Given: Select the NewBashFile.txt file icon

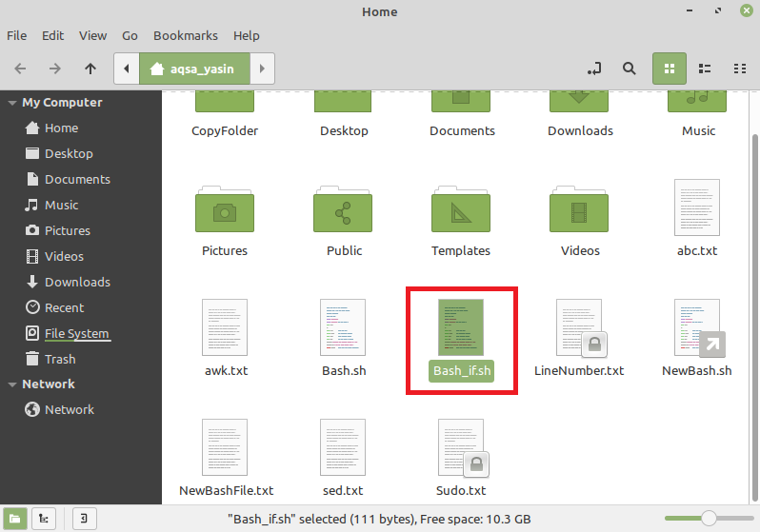Looking at the screenshot, I should 225,447.
